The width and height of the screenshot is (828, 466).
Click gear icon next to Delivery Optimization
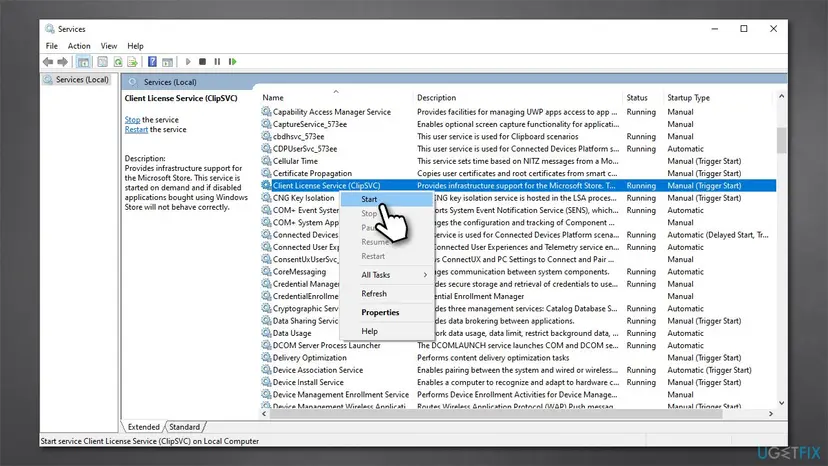click(266, 358)
